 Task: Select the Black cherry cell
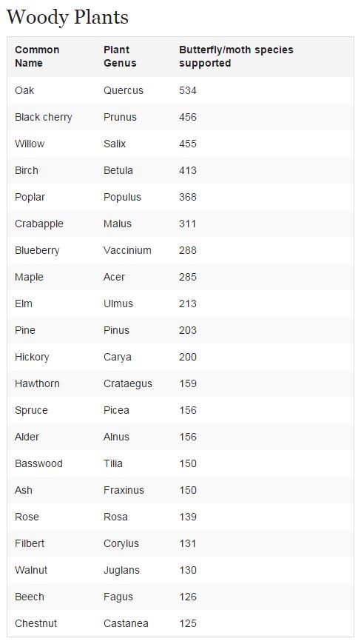[44, 117]
